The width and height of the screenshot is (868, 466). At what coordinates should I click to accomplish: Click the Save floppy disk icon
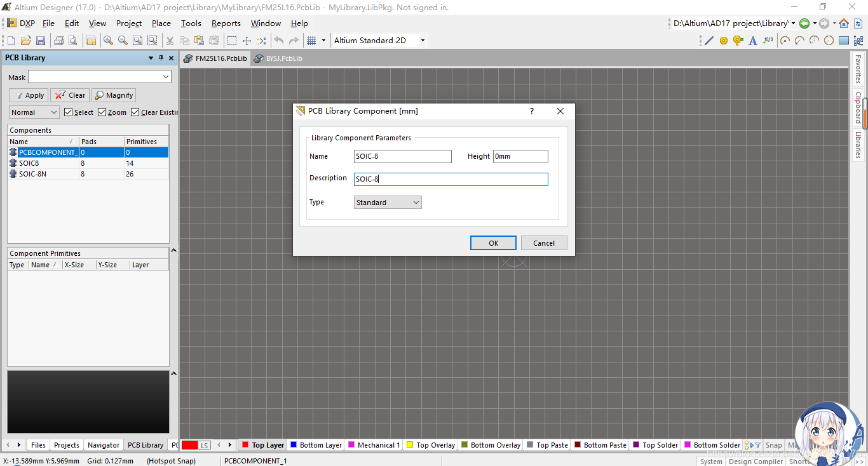(x=41, y=41)
